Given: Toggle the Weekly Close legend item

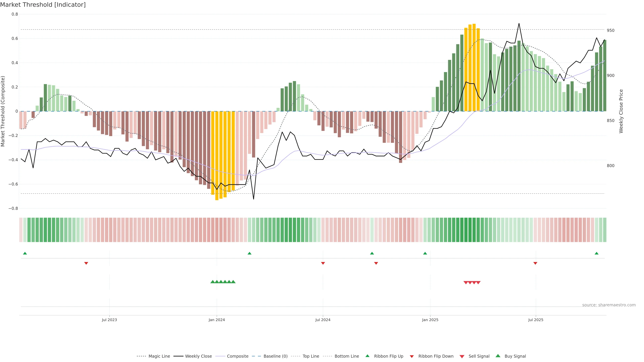Looking at the screenshot, I should [x=198, y=356].
